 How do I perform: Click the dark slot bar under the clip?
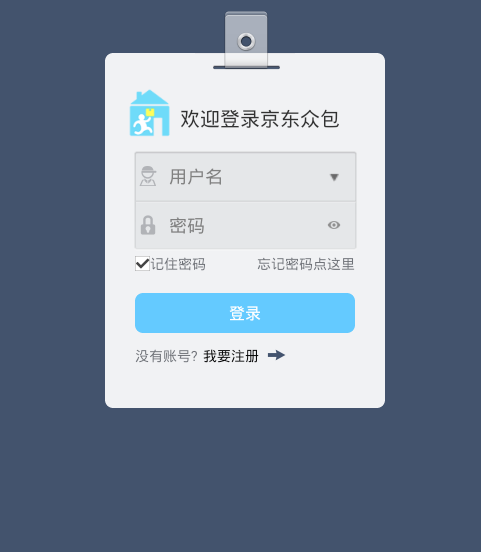click(246, 67)
